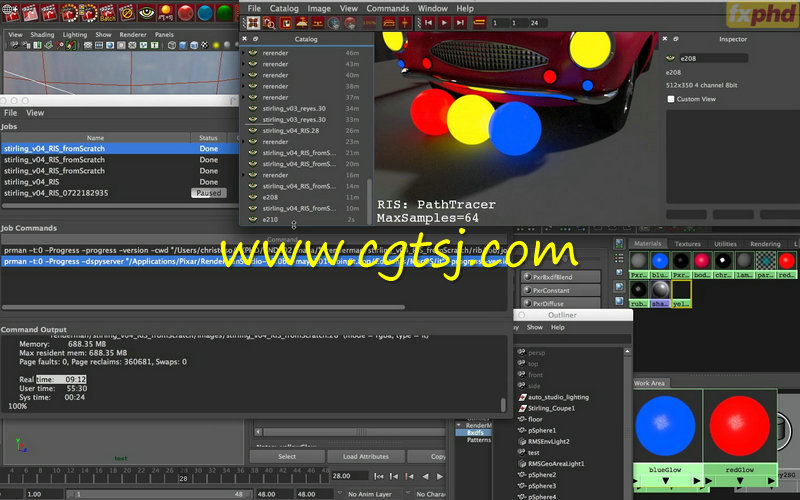
Task: Toggle eye of stirling_v03_reyes.30 34m entry
Action: (253, 108)
